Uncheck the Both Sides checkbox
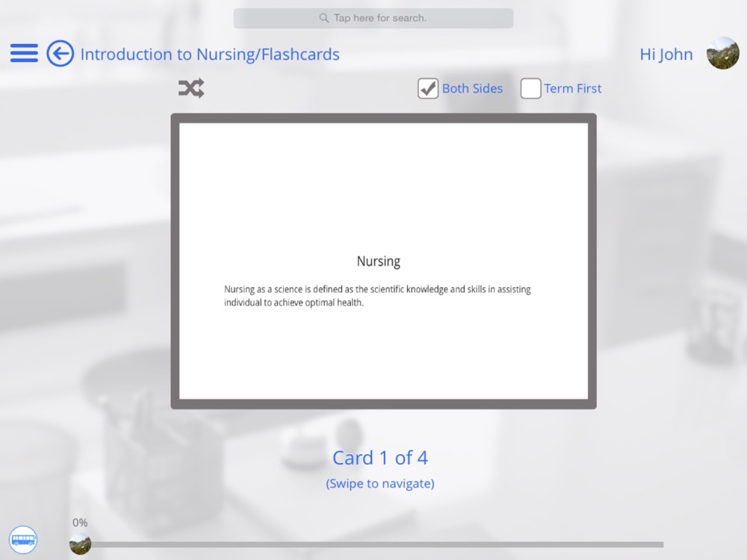 point(428,89)
